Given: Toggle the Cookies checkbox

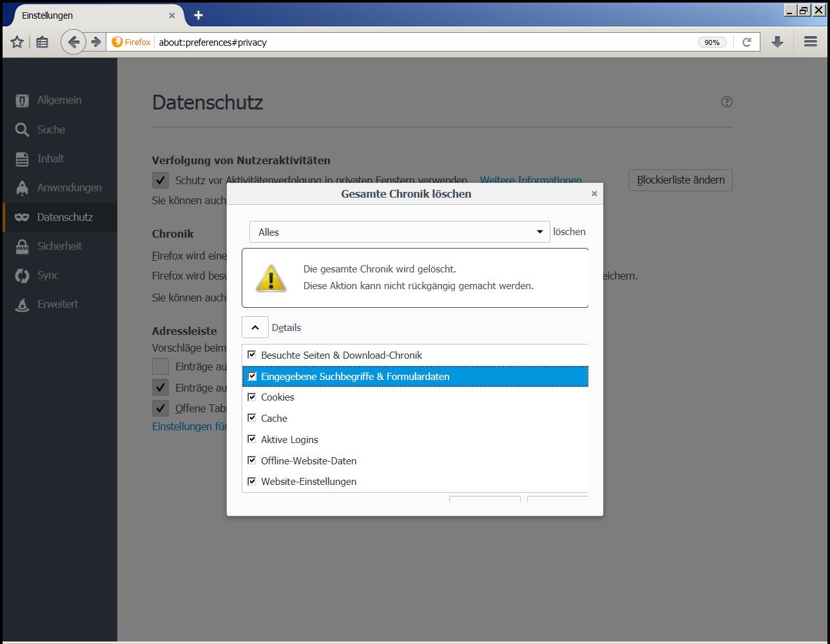Looking at the screenshot, I should click(x=252, y=397).
